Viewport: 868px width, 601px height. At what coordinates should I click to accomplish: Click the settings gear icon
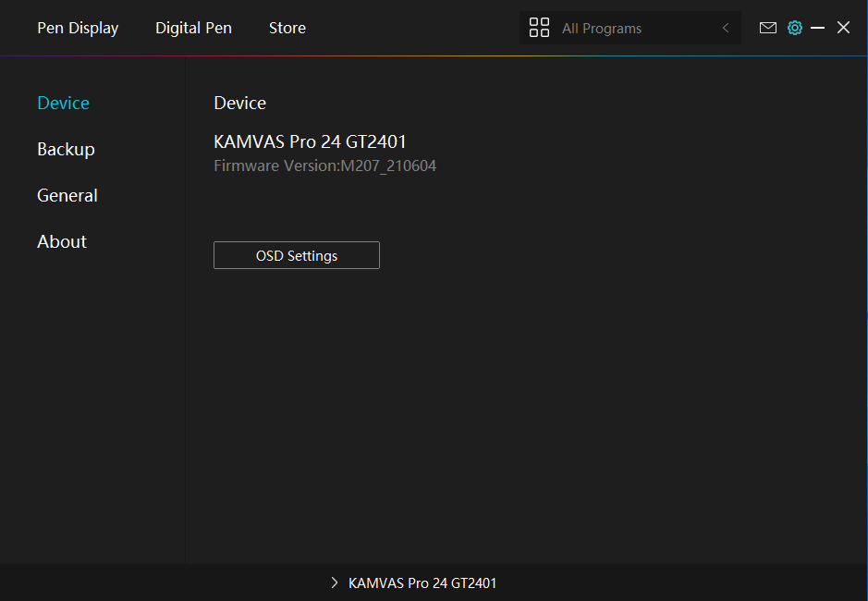794,28
